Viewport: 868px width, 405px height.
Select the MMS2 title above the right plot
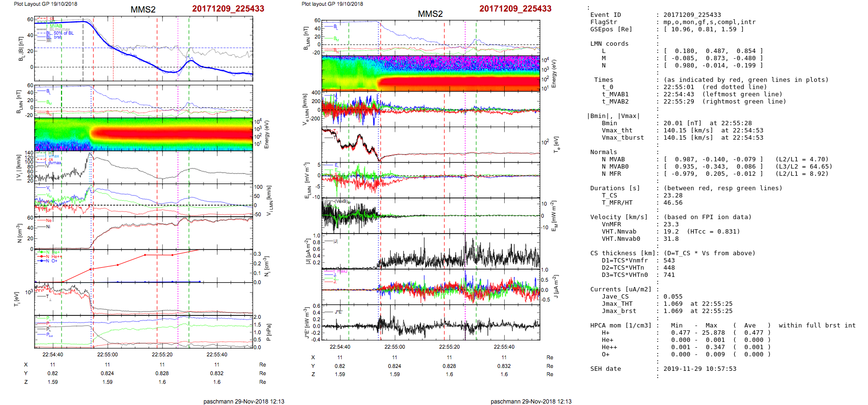tap(430, 14)
